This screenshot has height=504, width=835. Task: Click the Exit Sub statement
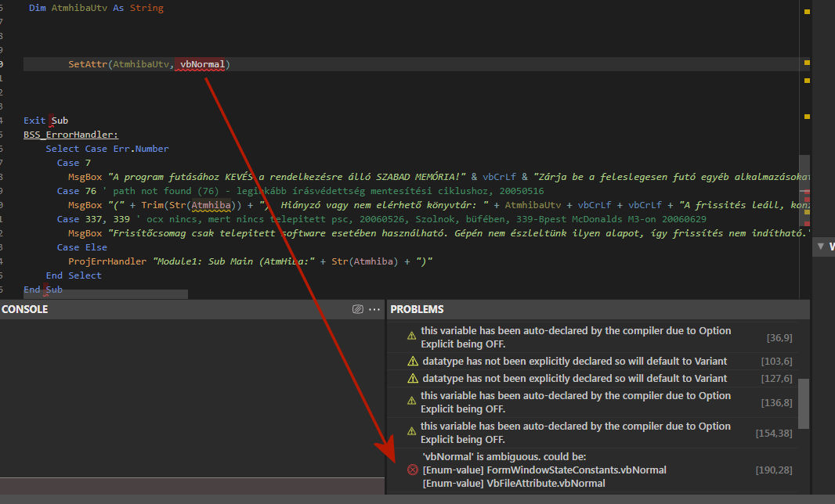(45, 121)
